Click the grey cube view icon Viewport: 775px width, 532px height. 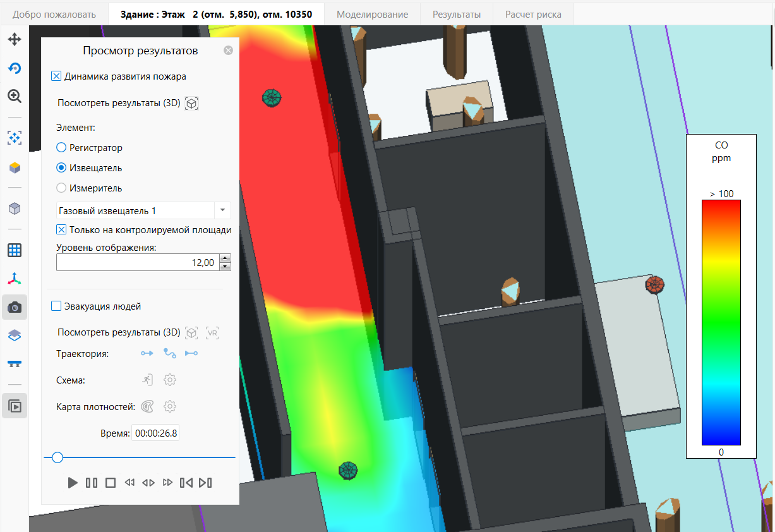click(x=14, y=209)
